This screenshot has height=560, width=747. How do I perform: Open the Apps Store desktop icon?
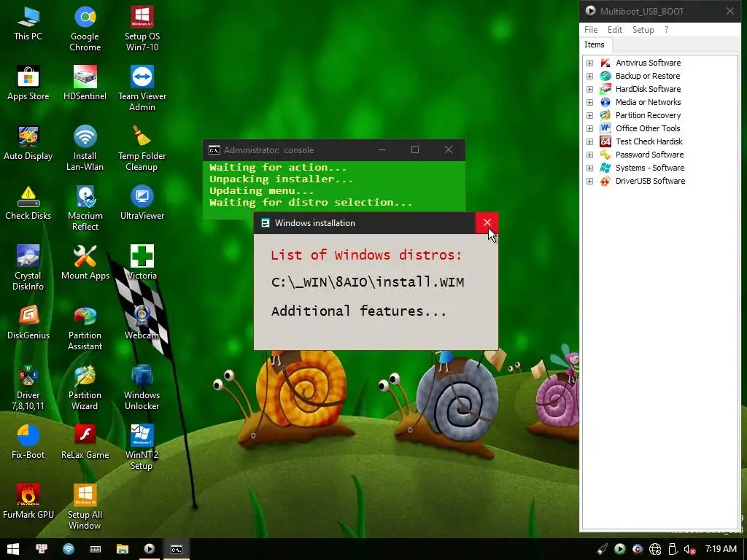28,83
